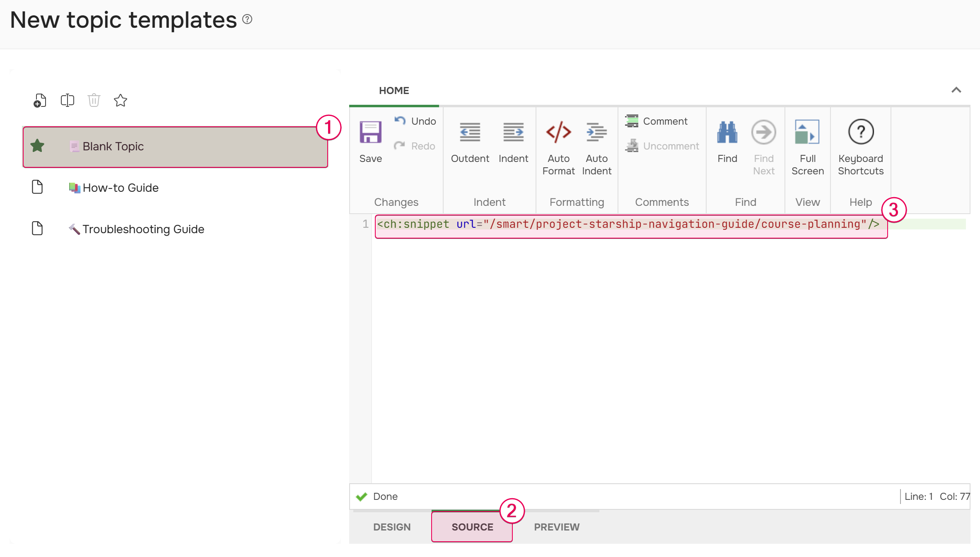Indent the current line
980x557 pixels.
(x=513, y=141)
